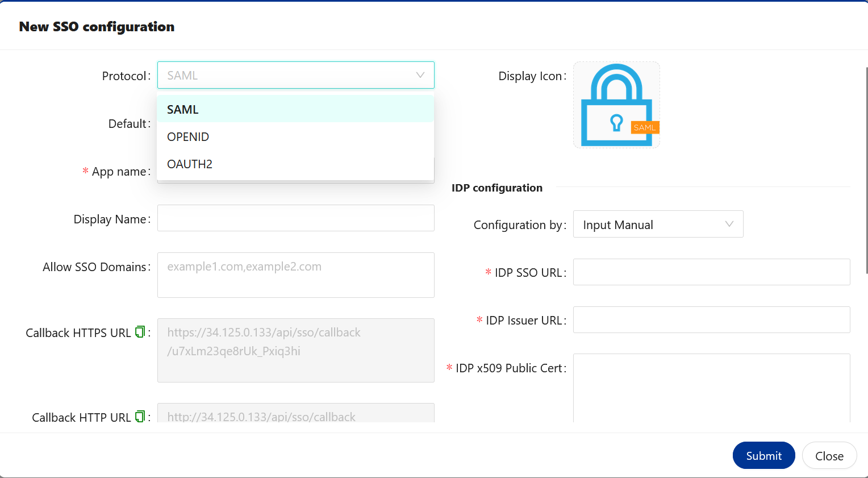The image size is (868, 478).
Task: Choose SAML from the protocol list
Action: [295, 109]
